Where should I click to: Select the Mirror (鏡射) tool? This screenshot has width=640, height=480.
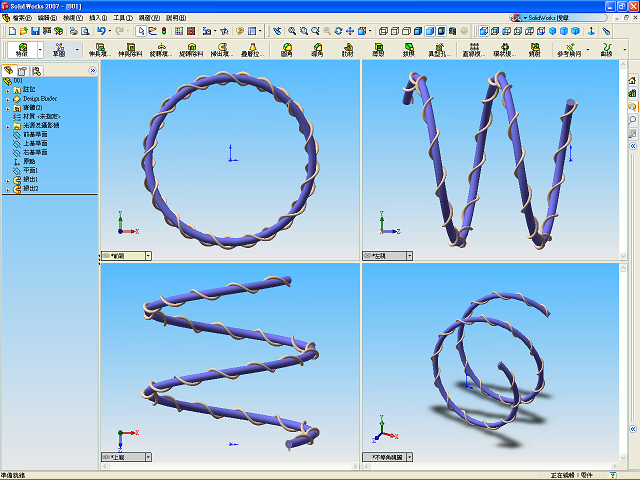point(535,50)
